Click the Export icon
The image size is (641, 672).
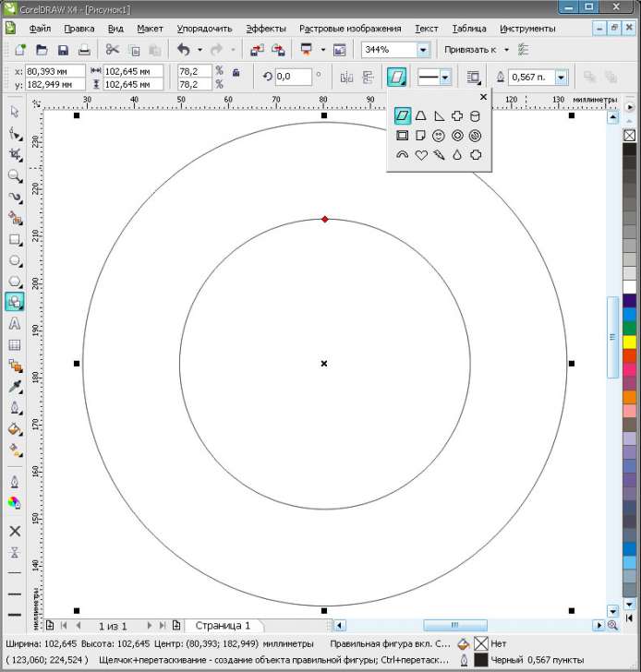pyautogui.click(x=278, y=50)
